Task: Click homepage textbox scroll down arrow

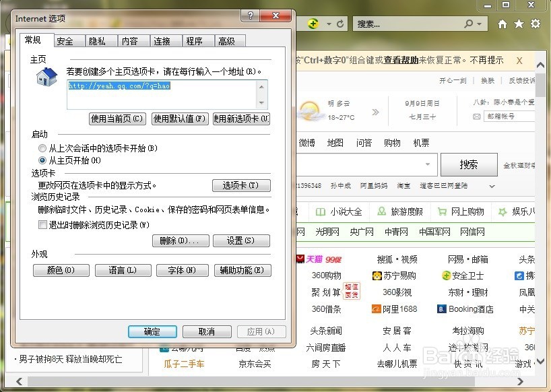Action: point(261,103)
